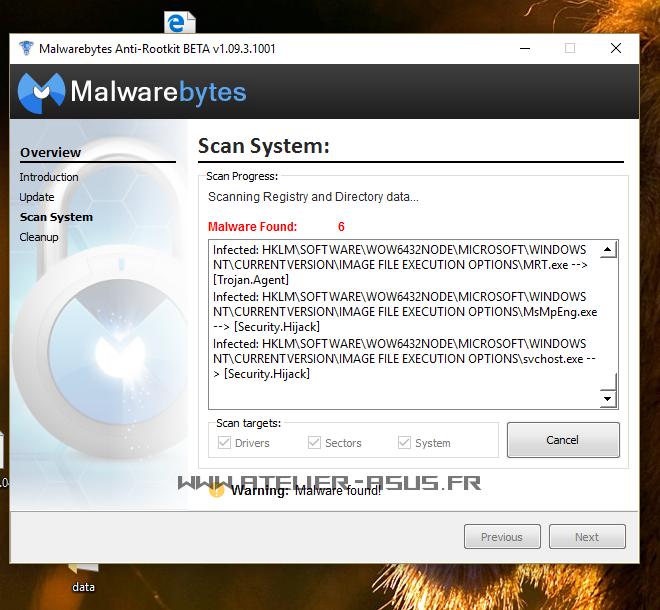Click the Malwarebytes Anti-Rootkit title bar icon

pos(26,48)
